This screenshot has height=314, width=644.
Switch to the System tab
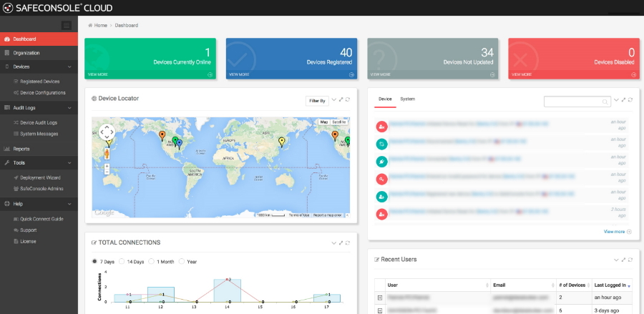(407, 99)
